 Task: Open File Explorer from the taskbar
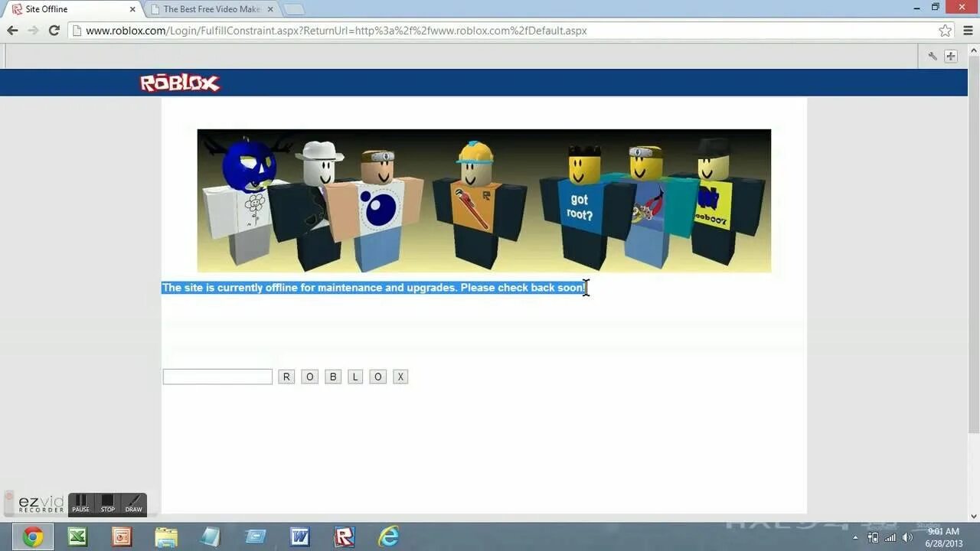[166, 537]
